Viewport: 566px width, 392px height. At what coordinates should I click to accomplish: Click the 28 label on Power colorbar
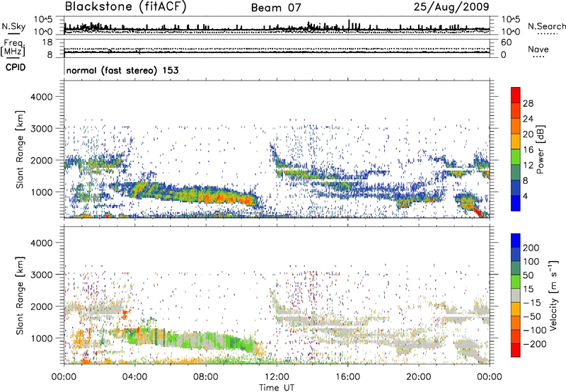tap(528, 103)
